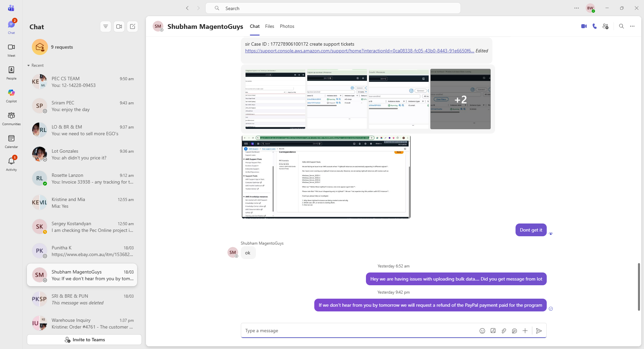Open the +2 additional images thumbnail
Screen dimensions: 644x349
460,99
